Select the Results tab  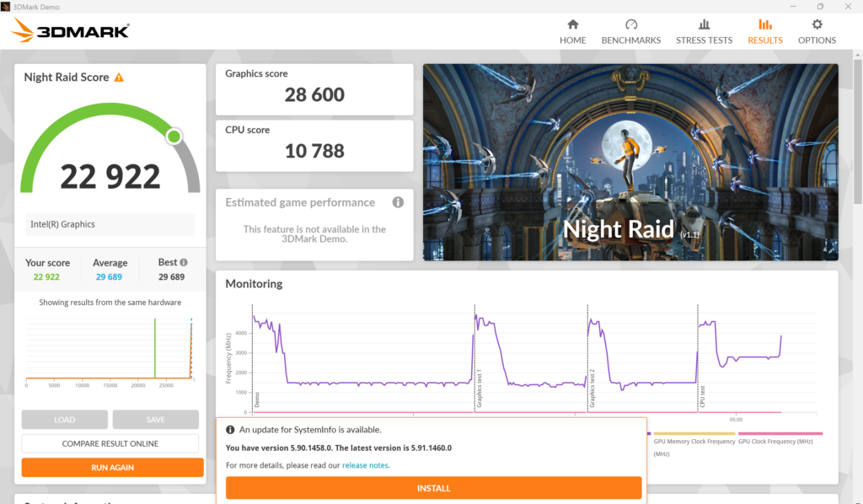click(765, 31)
